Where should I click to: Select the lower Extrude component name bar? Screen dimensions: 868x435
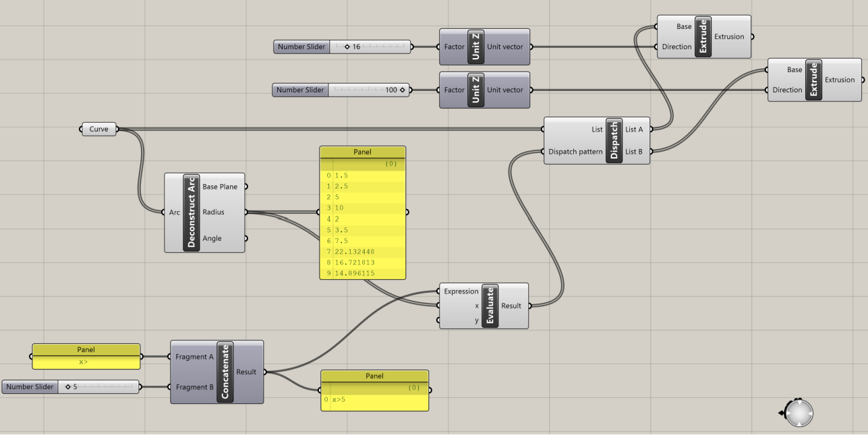click(x=814, y=80)
